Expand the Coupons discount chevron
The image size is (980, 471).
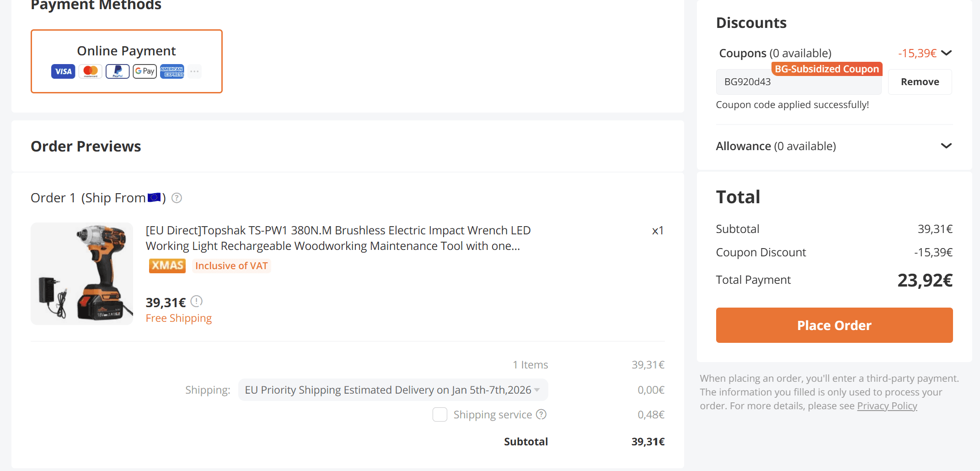tap(947, 53)
